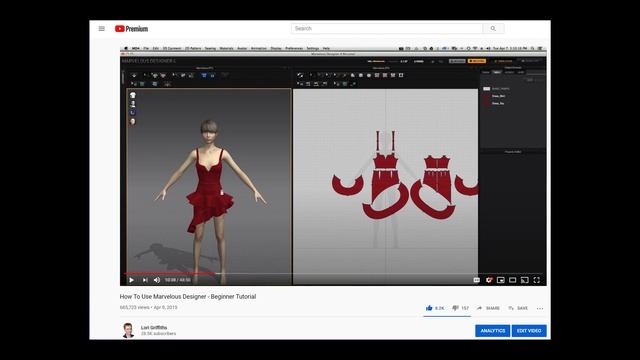Mute the player volume speaker icon
The height and width of the screenshot is (360, 640).
157,280
